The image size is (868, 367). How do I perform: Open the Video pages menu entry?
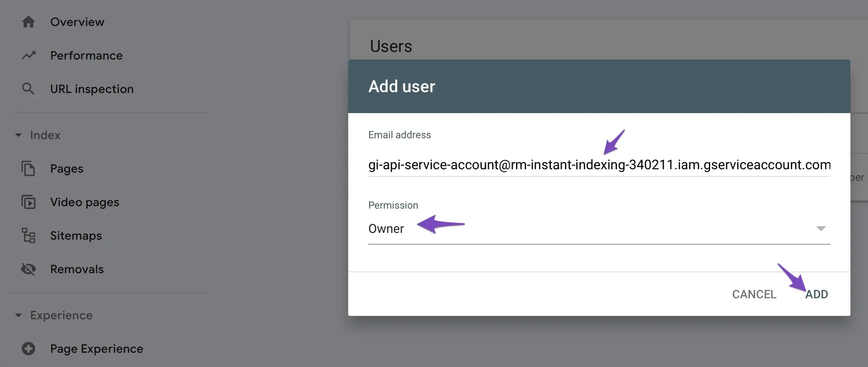coord(85,202)
